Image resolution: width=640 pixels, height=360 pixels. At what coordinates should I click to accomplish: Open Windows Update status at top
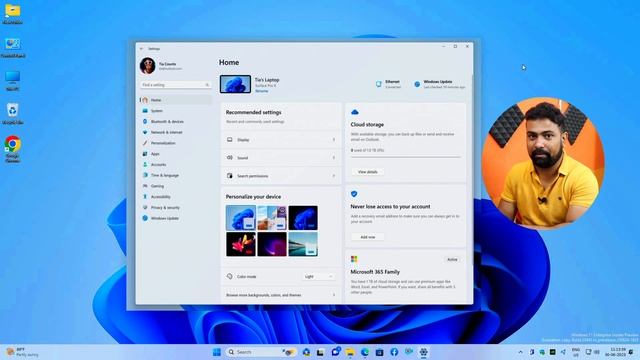[439, 84]
